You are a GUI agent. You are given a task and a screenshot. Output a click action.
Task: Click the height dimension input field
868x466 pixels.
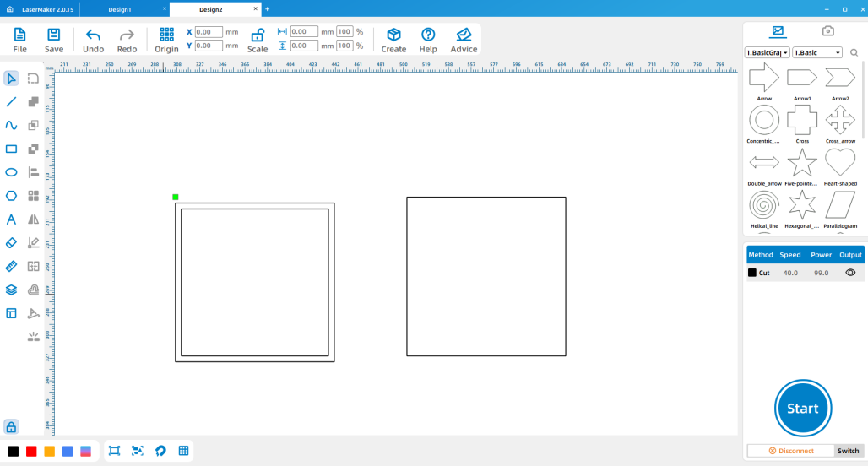304,46
